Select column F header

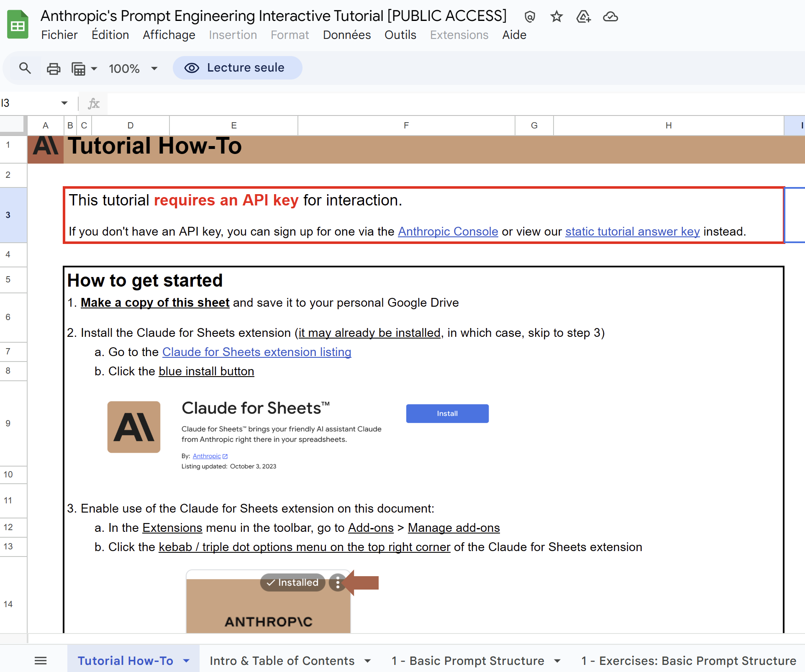pyautogui.click(x=406, y=126)
